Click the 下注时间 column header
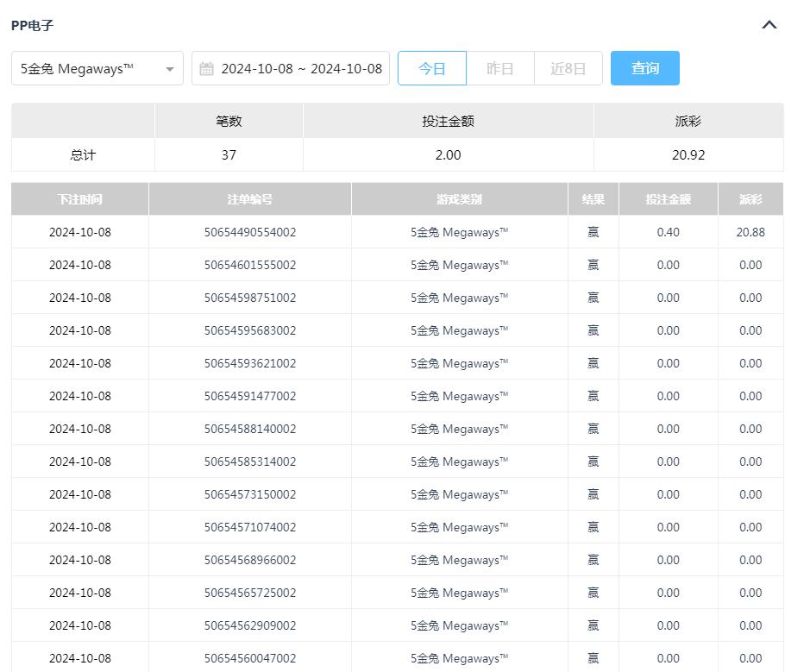 click(x=81, y=198)
